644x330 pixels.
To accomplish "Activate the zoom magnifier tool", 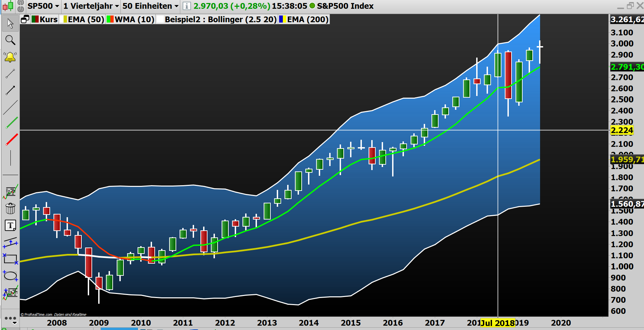I will coord(10,40).
